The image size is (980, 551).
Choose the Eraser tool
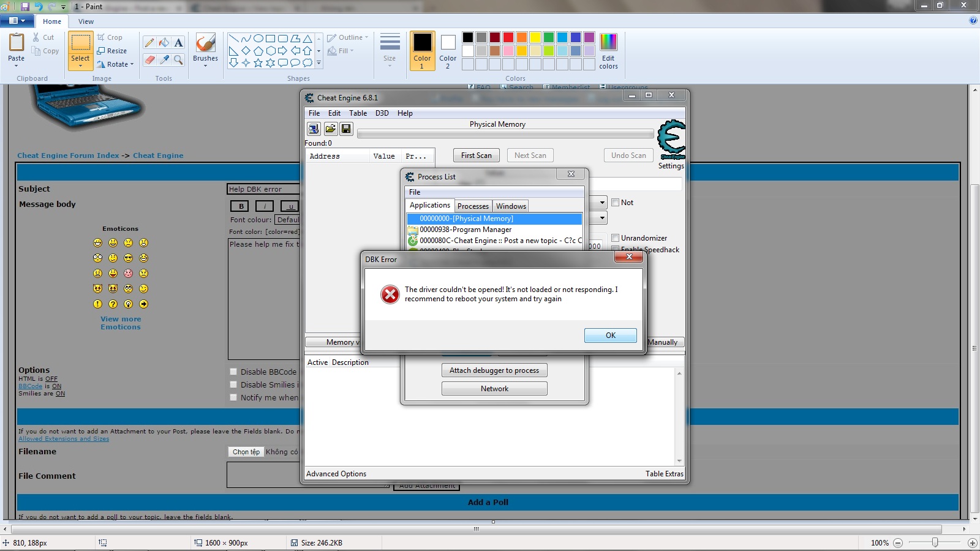point(149,59)
